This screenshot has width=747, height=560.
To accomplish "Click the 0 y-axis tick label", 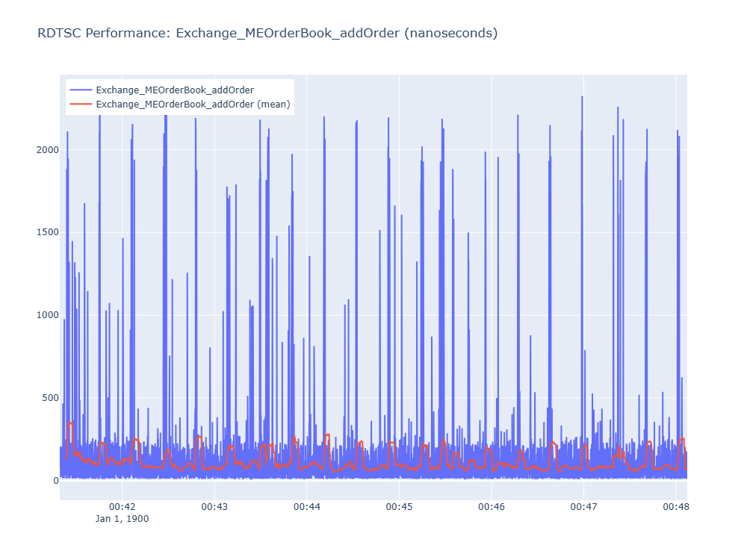I will [x=56, y=481].
